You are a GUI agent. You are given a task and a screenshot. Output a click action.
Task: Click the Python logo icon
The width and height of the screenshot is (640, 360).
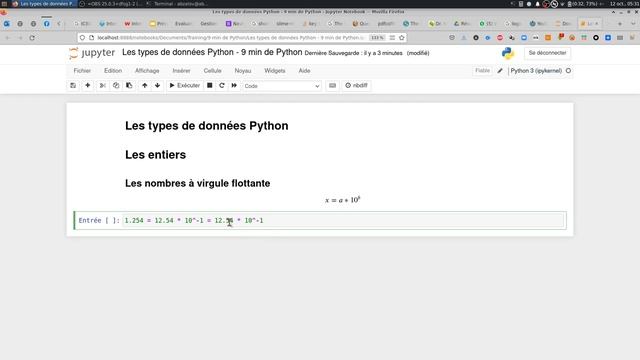(x=508, y=53)
